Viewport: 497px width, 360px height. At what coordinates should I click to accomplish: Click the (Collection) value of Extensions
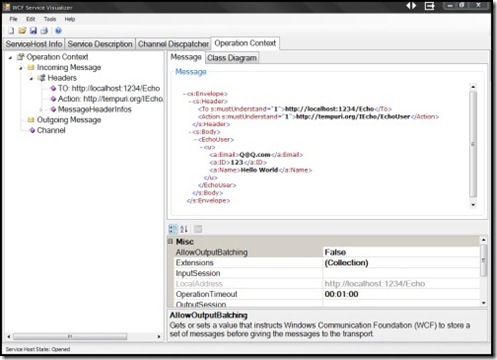pos(346,263)
